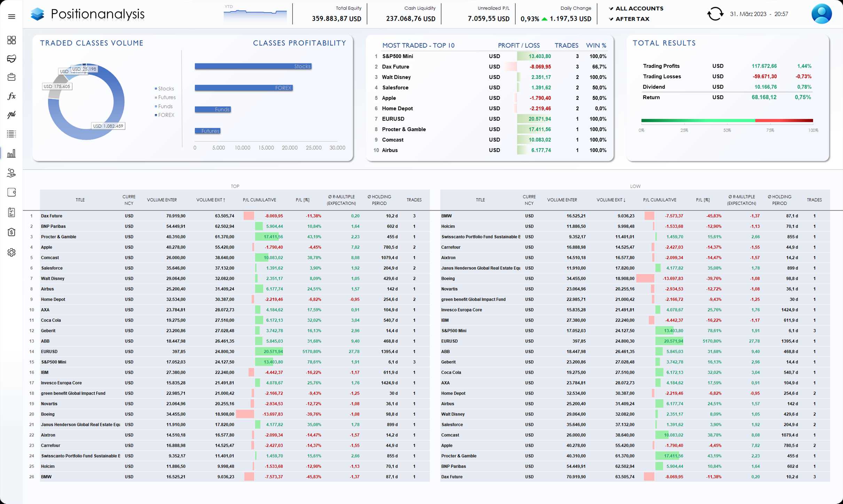Select BNP Paribas row in TOP table
Image resolution: width=843 pixels, height=504 pixels.
235,226
